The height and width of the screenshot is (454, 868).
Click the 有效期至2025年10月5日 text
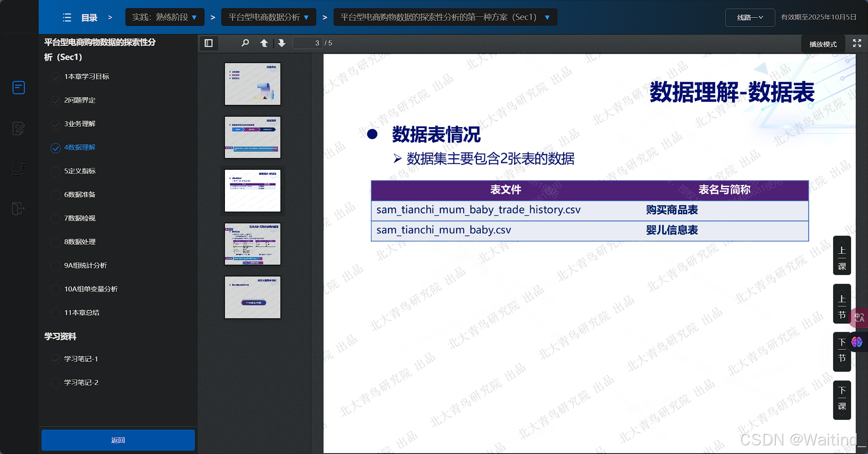[x=818, y=17]
